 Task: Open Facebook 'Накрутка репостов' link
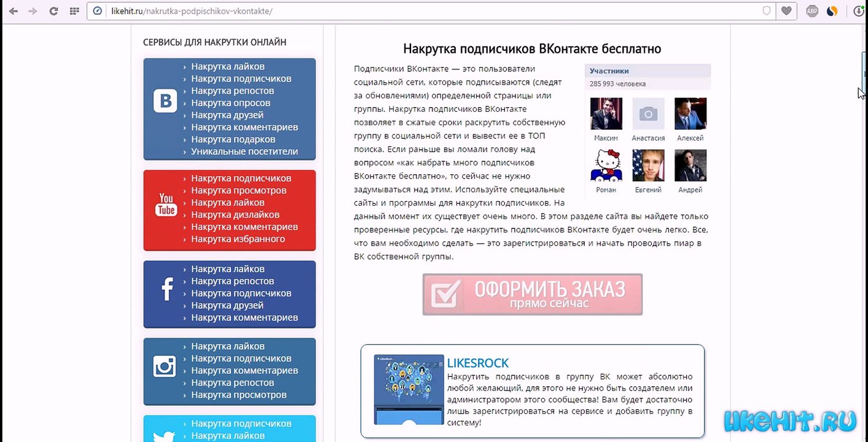(233, 281)
